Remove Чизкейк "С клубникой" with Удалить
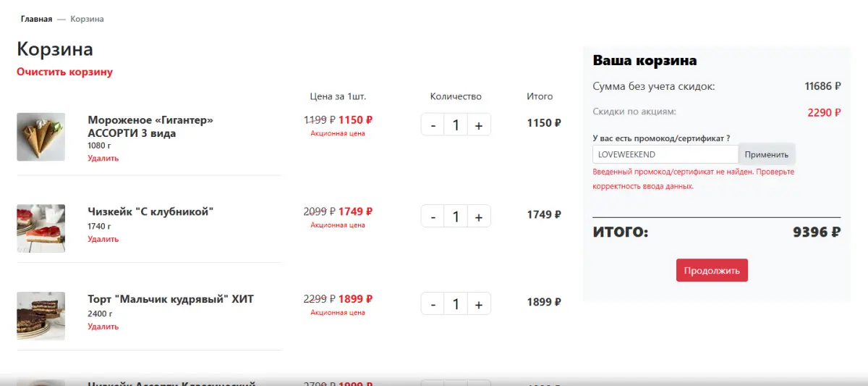Screen dimensions: 868x386 [103, 239]
